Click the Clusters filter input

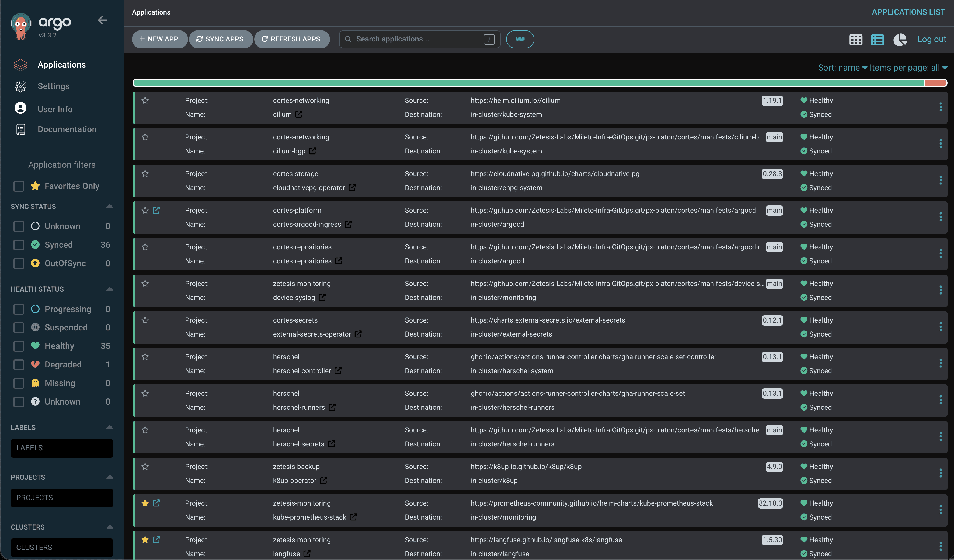(x=62, y=548)
